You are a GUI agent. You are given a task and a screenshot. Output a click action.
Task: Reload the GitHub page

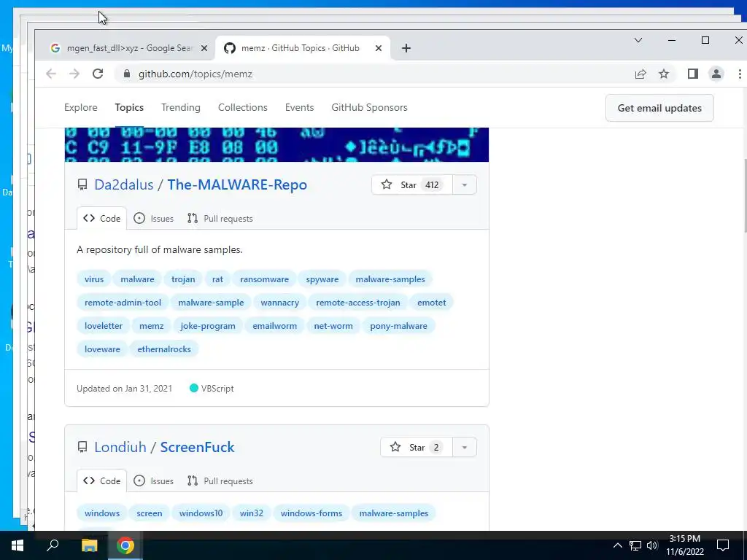[x=98, y=74]
